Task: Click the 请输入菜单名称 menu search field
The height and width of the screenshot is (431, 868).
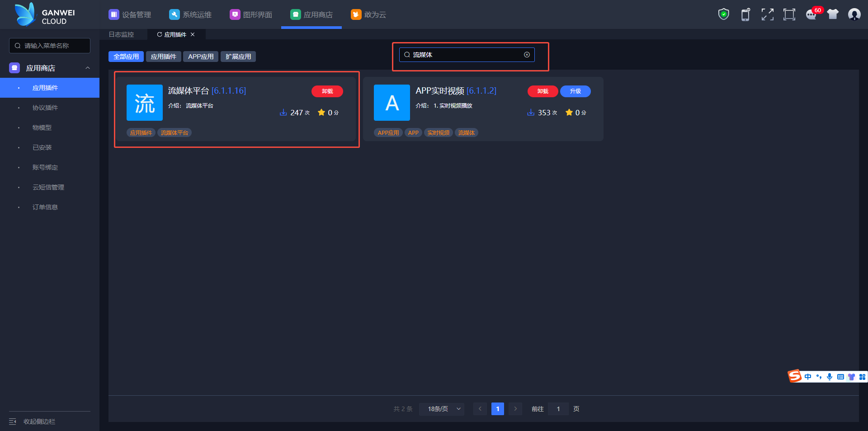Action: pyautogui.click(x=50, y=46)
